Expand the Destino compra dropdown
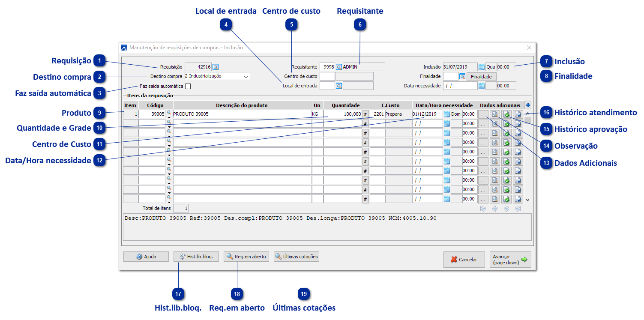644x320 pixels. click(x=246, y=76)
